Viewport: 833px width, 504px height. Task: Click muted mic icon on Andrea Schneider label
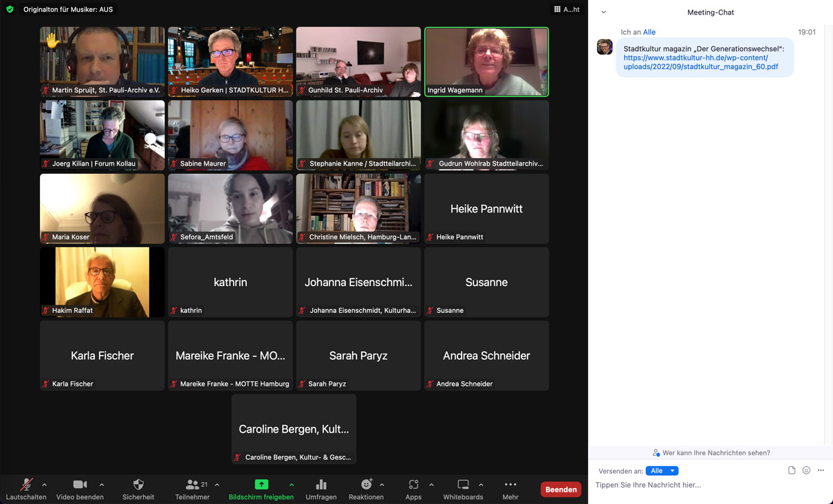pos(431,384)
